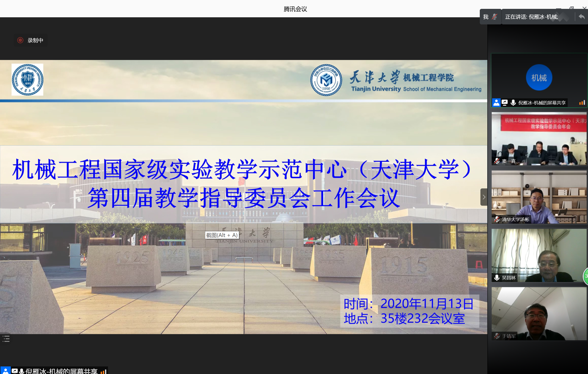Screen dimensions: 588x374
Task: Click muted mic icon on 于靖军 tile
Action: (x=497, y=336)
